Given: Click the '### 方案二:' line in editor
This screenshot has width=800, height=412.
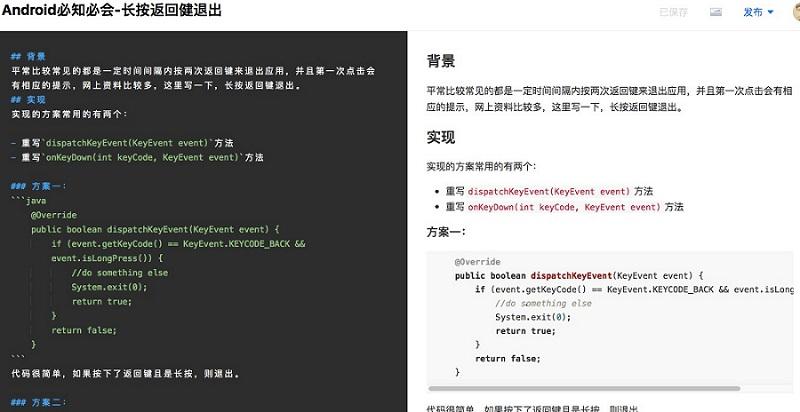Looking at the screenshot, I should 38,402.
